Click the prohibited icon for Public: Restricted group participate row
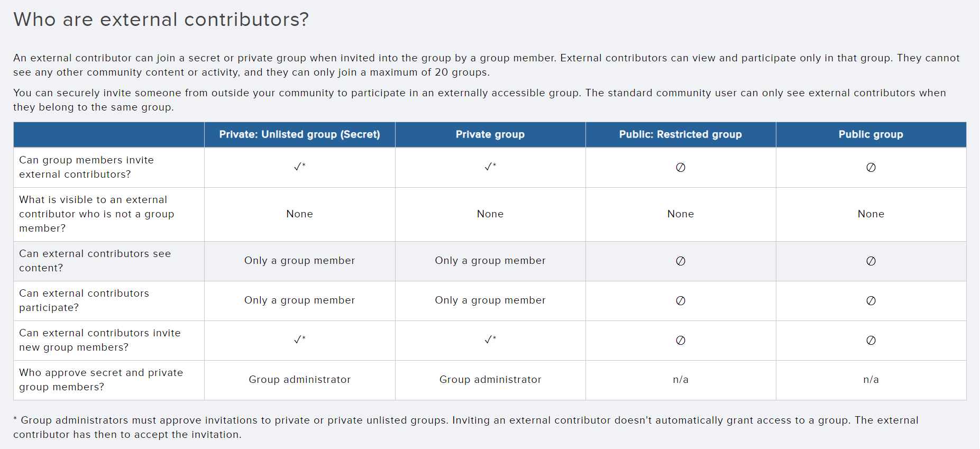 click(681, 300)
